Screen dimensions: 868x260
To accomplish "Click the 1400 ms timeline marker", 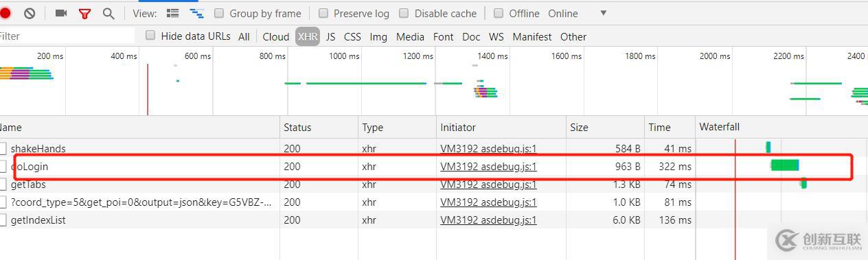I will pyautogui.click(x=492, y=56).
